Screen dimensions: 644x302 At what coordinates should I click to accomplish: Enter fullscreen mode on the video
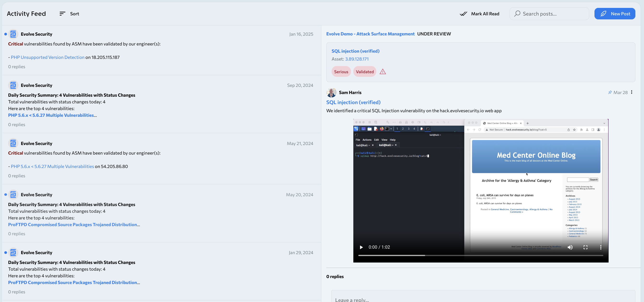[x=585, y=247]
